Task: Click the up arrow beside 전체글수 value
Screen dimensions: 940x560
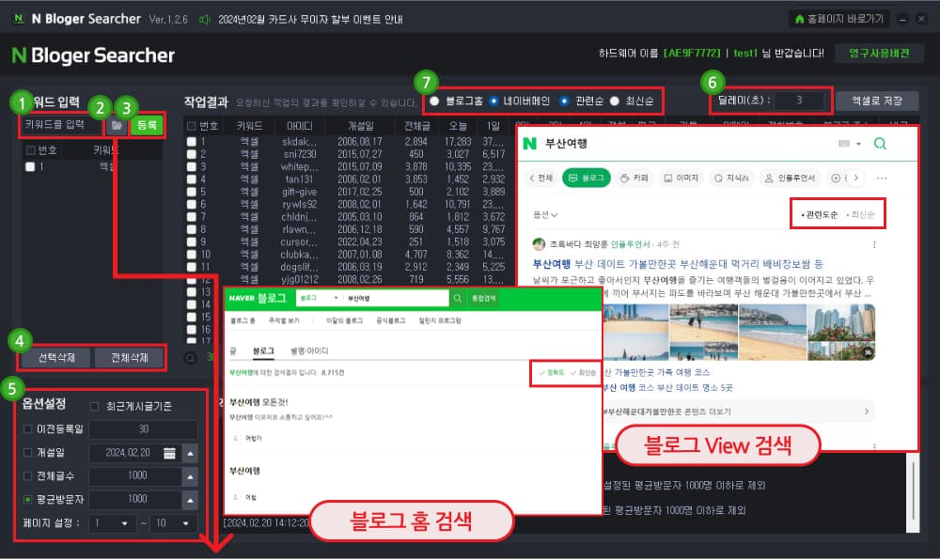Action: [190, 476]
